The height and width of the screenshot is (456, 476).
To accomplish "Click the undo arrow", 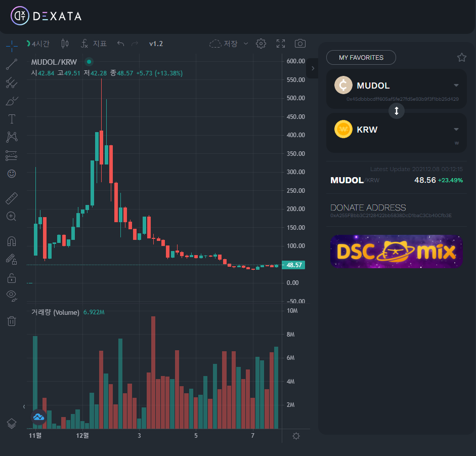I will [x=120, y=44].
